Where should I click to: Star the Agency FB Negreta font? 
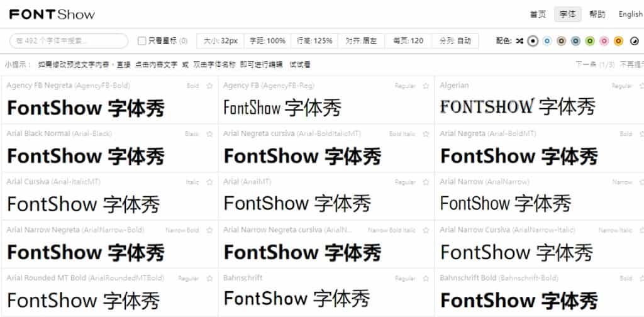point(209,86)
